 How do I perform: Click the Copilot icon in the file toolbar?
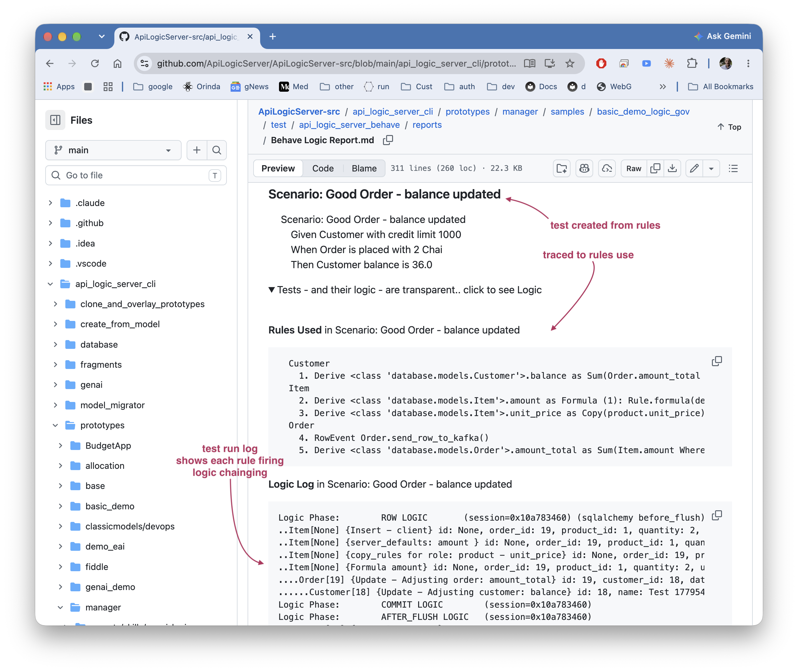[x=584, y=168]
